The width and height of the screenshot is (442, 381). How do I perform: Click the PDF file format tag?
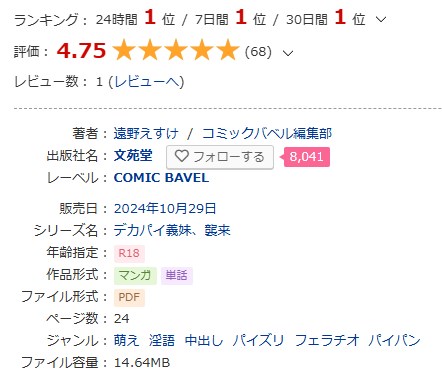click(129, 297)
